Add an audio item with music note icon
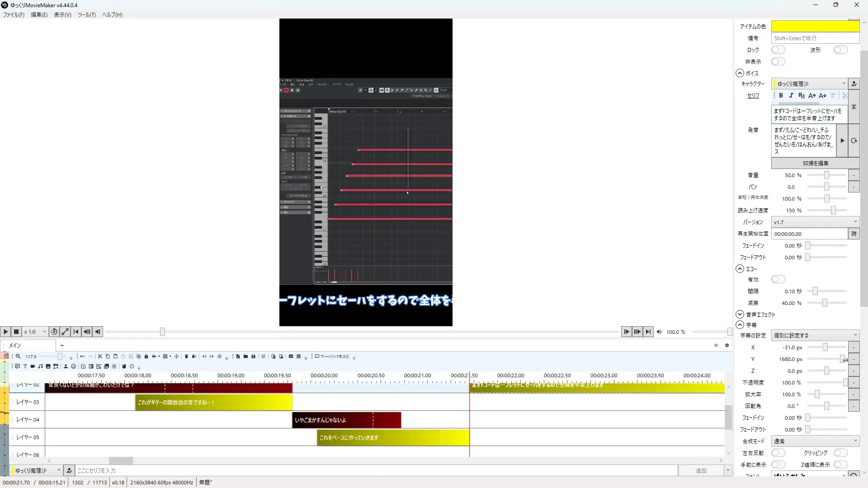This screenshot has height=488, width=868. [40, 366]
